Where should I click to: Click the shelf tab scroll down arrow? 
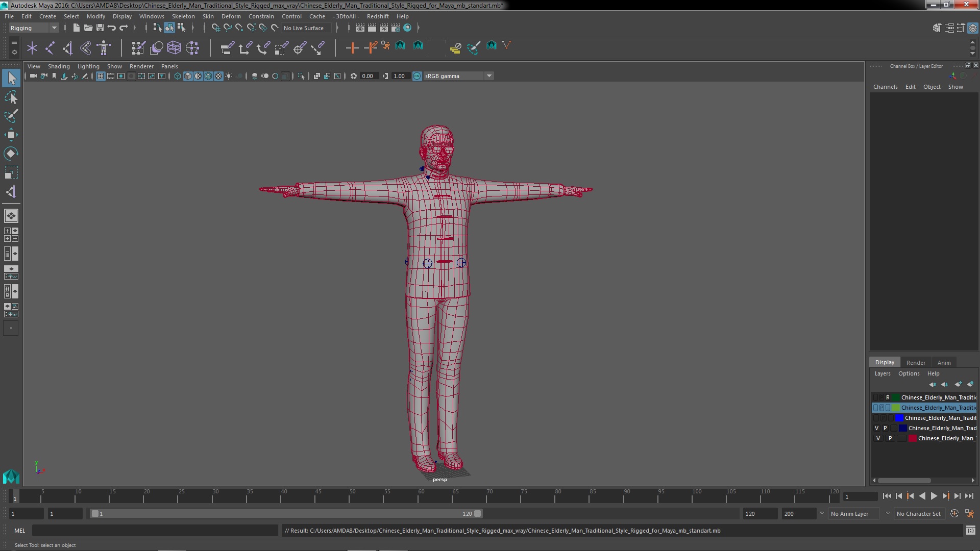point(972,54)
